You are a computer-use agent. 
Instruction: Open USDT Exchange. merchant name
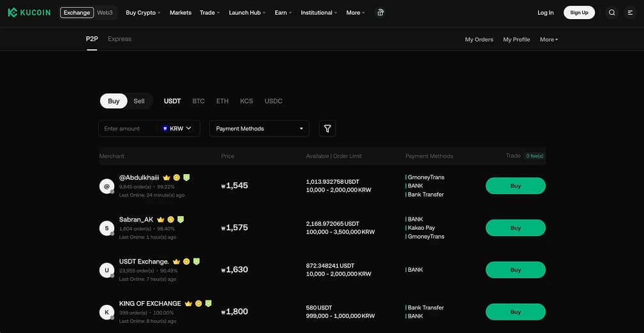[x=144, y=262]
